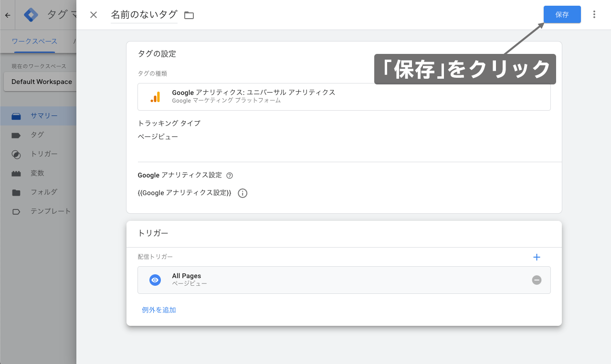Image resolution: width=611 pixels, height=364 pixels.
Task: Open the タグ (Tags) section in sidebar
Action: tap(17, 135)
